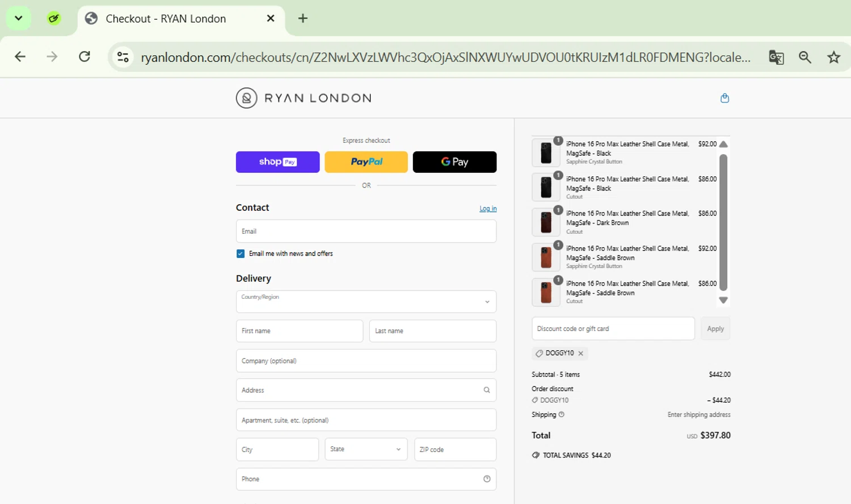Viewport: 851px width, 504px height.
Task: Click the Dark Brown Cutout case thumbnail
Action: [x=546, y=222]
